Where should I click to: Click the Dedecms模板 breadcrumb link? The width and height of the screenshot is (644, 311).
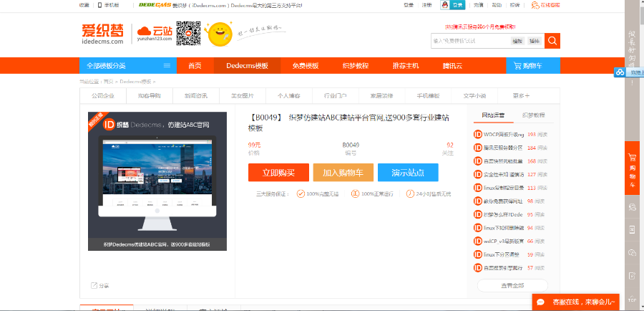[135, 82]
